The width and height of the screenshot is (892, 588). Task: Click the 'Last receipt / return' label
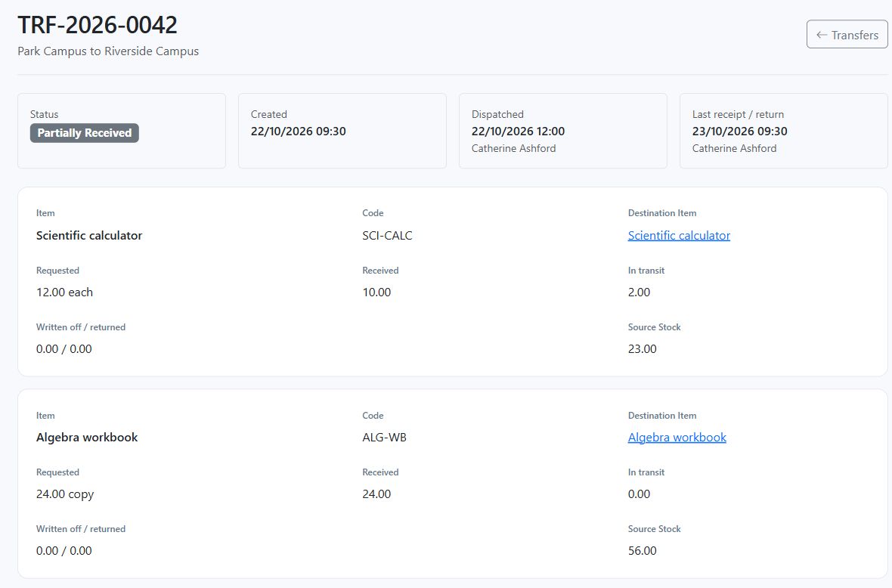[x=738, y=114]
